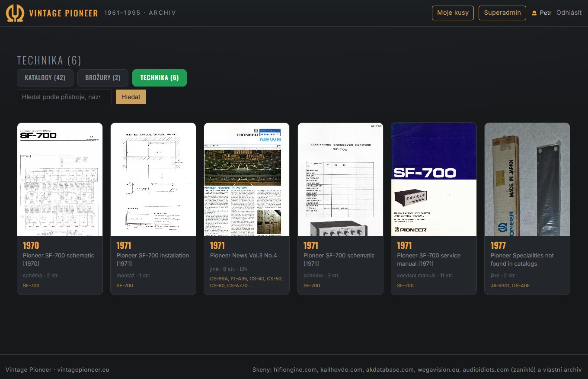Click the Vintage Pioneer tuning-fork logo

pos(15,13)
